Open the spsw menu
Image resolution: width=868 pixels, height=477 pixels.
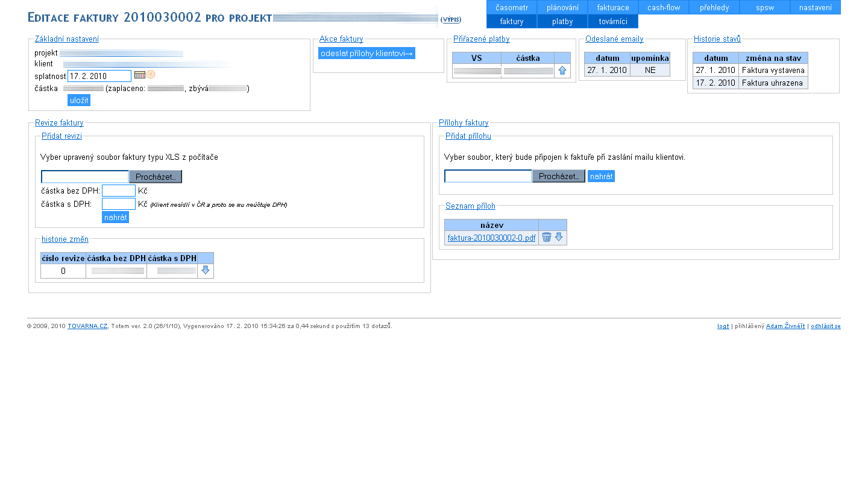(765, 7)
